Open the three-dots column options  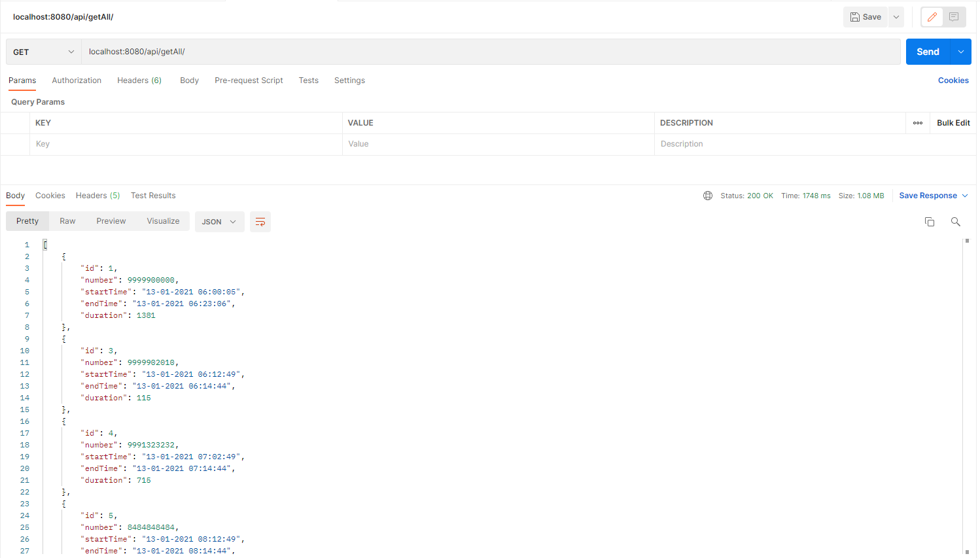point(918,123)
